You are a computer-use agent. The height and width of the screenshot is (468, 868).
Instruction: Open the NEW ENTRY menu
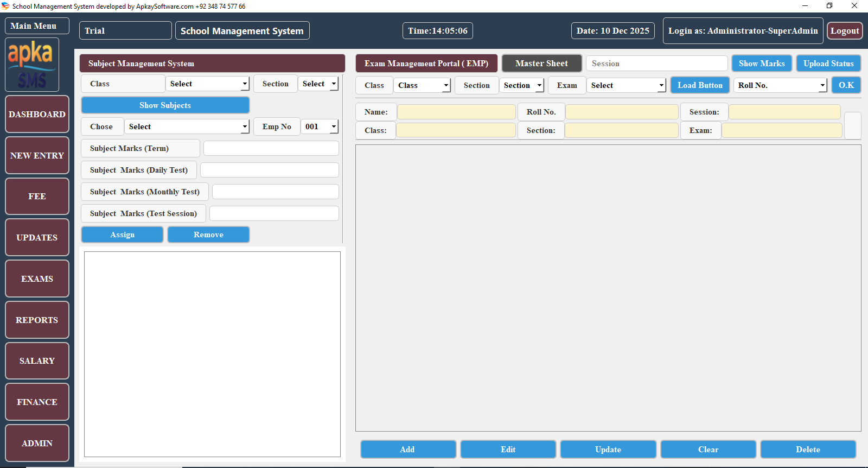pyautogui.click(x=37, y=155)
